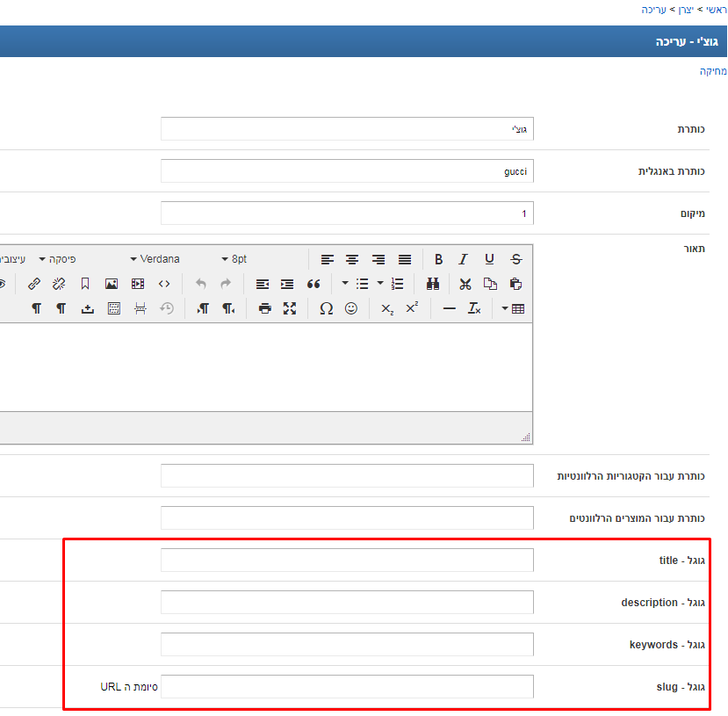
Task: Open the numbered list style dropdown arrow
Action: pyautogui.click(x=380, y=283)
